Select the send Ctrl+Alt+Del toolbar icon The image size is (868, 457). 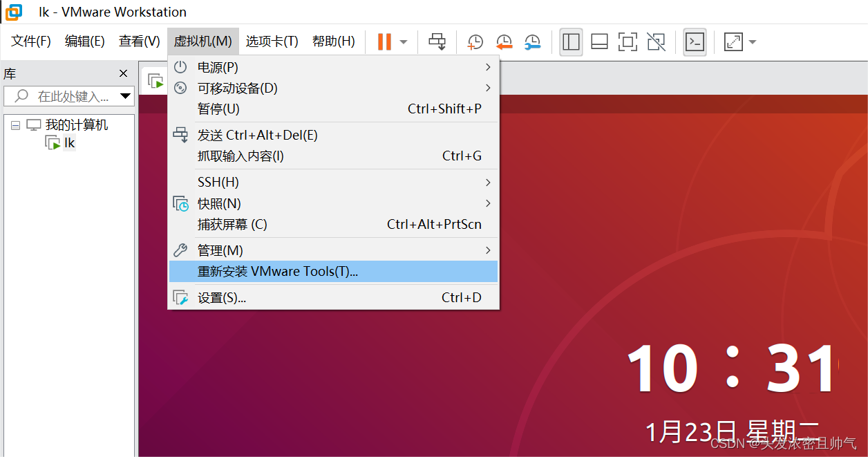coord(437,41)
